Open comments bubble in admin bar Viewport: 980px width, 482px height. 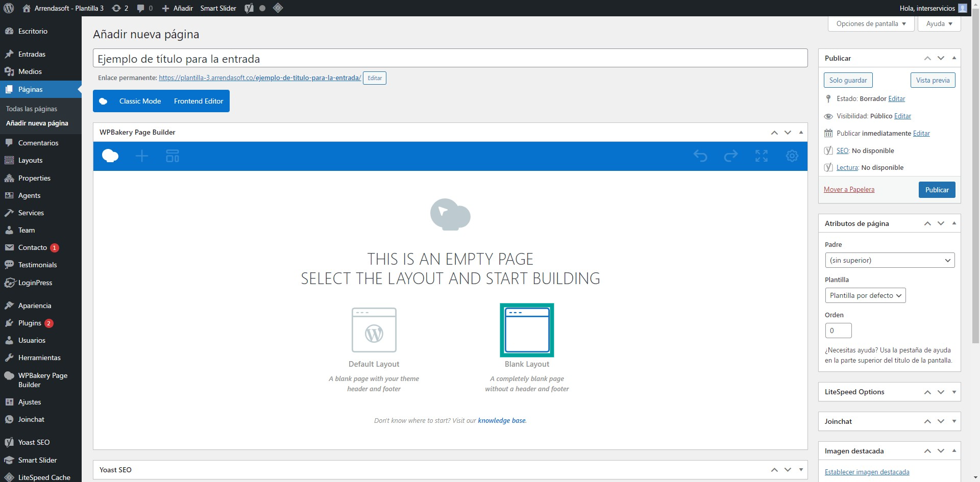tap(144, 8)
